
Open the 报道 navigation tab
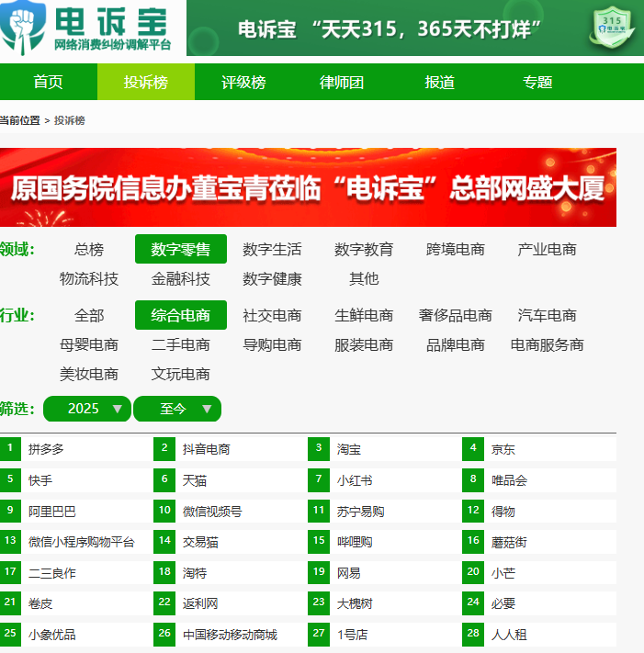pos(439,82)
